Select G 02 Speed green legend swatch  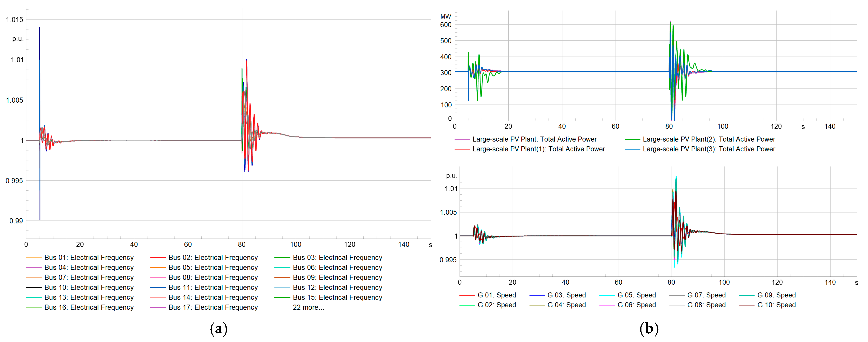(x=467, y=305)
